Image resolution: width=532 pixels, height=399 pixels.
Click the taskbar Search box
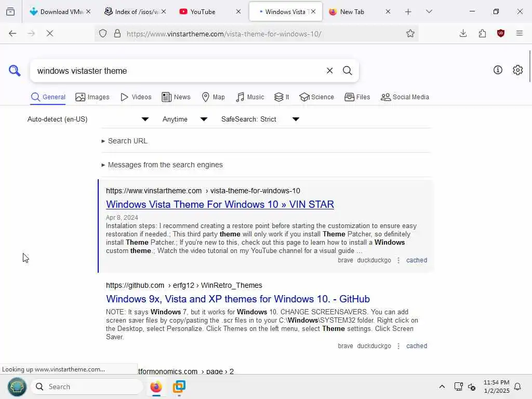(x=87, y=387)
